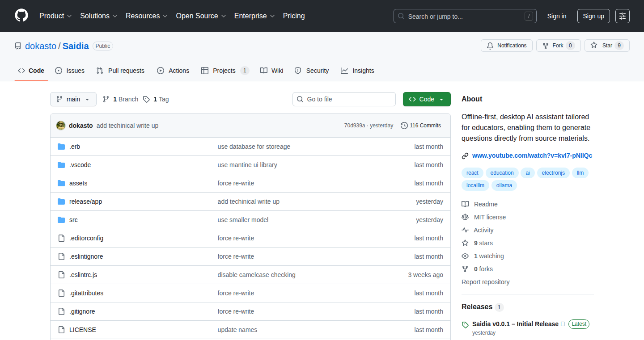Open the accessibility settings icon button
The image size is (644, 340).
(622, 16)
